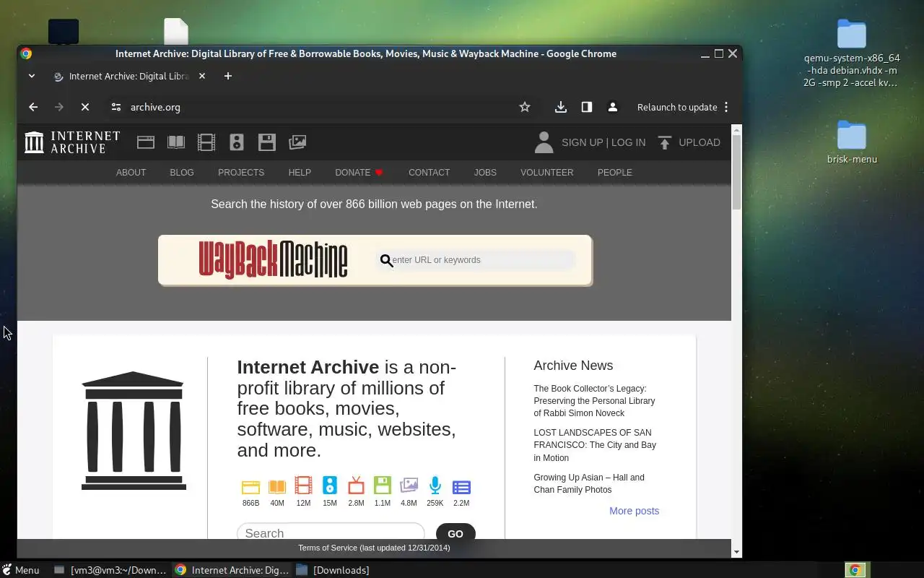The height and width of the screenshot is (578, 924).
Task: Open the Images icon in header
Action: pos(297,142)
